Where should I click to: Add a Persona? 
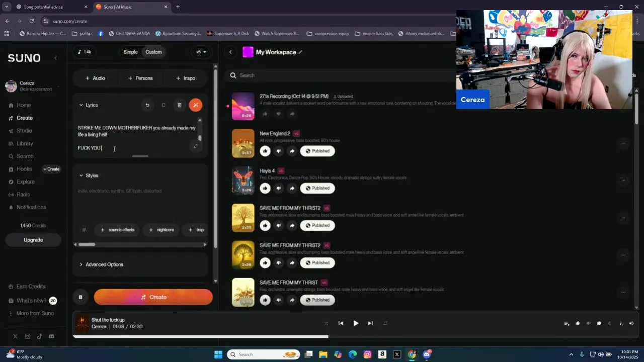click(x=140, y=78)
